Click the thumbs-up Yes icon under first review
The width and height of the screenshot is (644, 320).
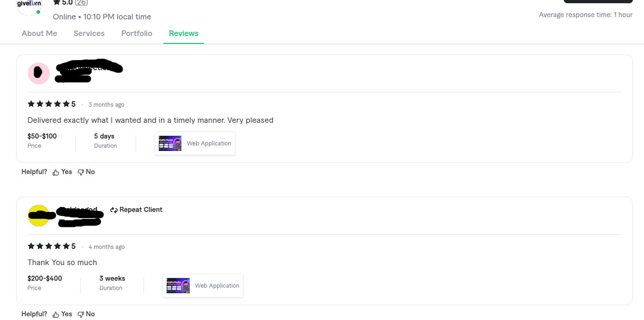coord(56,172)
